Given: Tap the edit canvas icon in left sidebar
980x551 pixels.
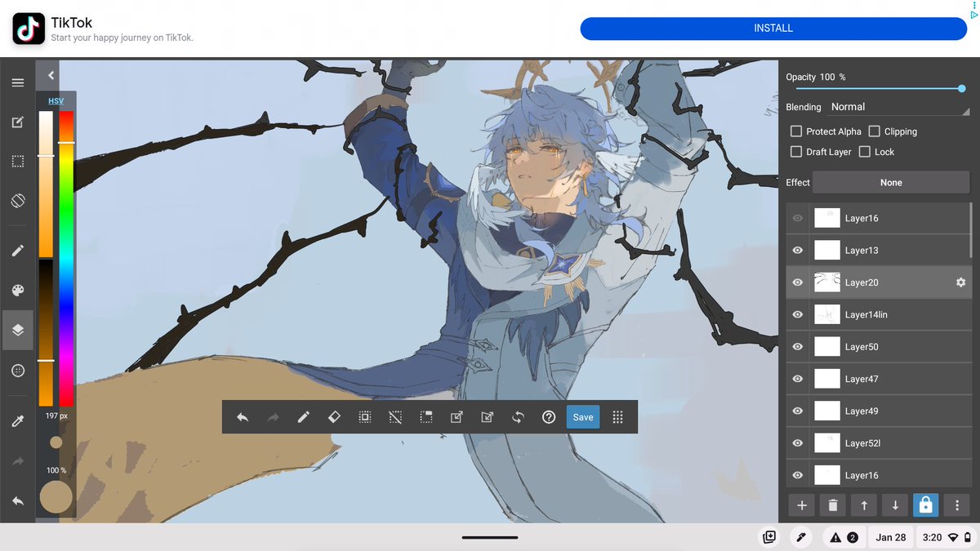Looking at the screenshot, I should tap(18, 122).
